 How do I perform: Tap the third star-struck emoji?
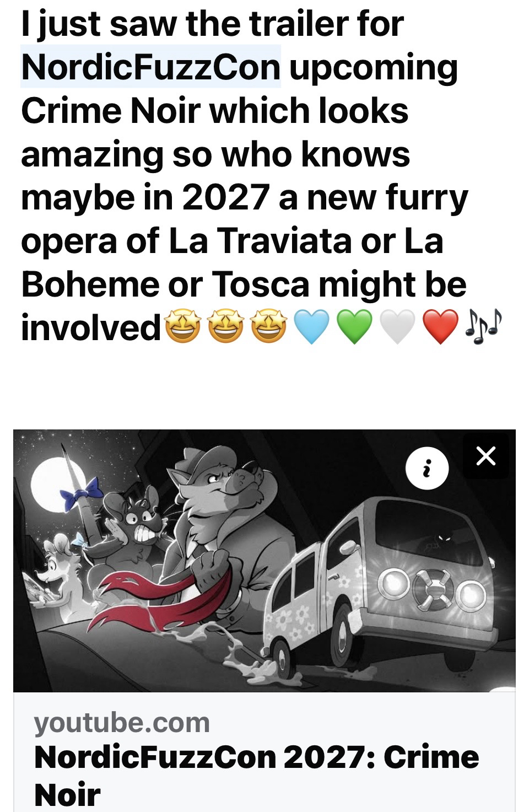click(269, 327)
